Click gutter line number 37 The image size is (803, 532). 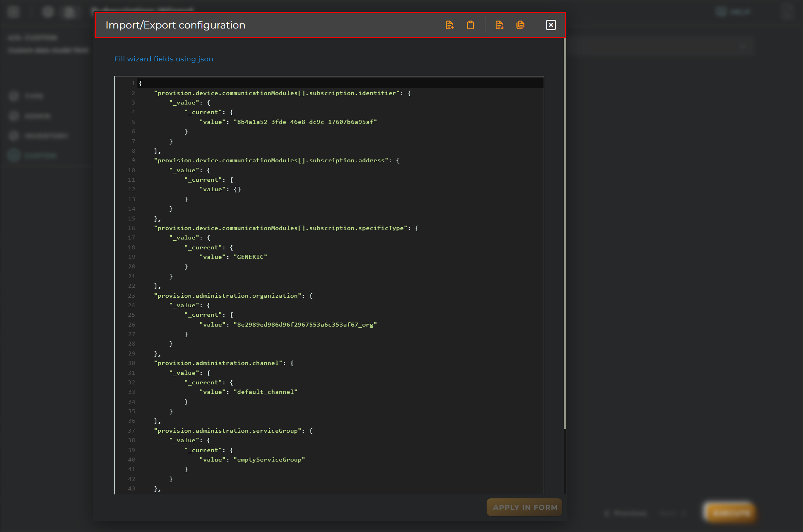click(x=131, y=431)
